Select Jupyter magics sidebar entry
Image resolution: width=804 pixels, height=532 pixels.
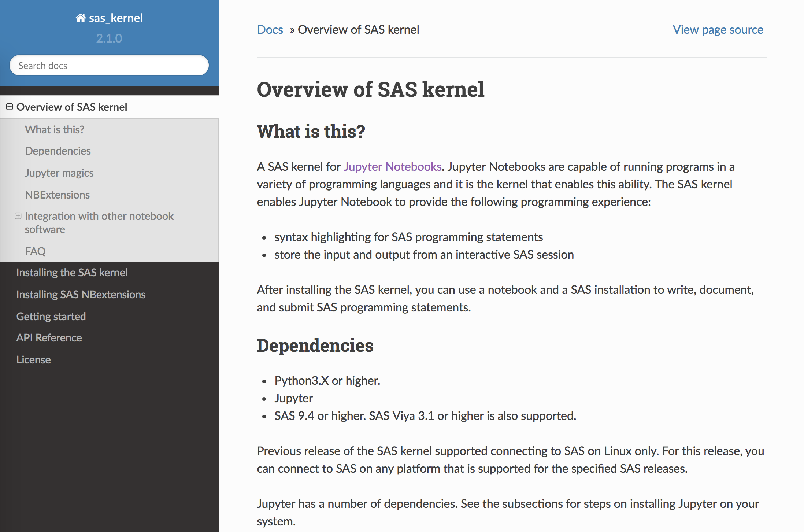59,173
